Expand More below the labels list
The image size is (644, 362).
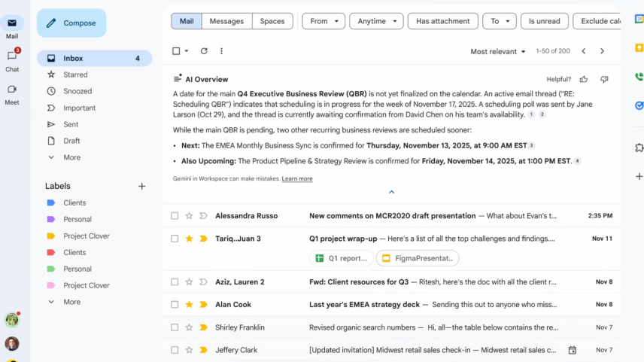pos(71,302)
